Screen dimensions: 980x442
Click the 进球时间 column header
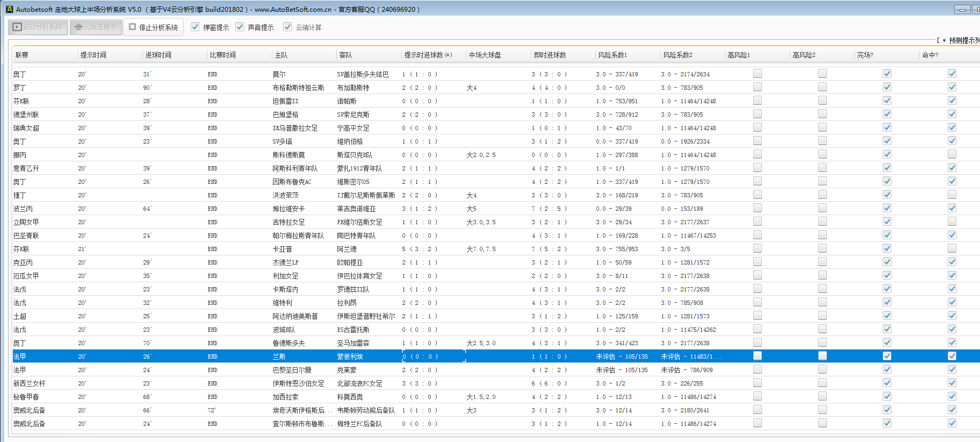coord(158,55)
